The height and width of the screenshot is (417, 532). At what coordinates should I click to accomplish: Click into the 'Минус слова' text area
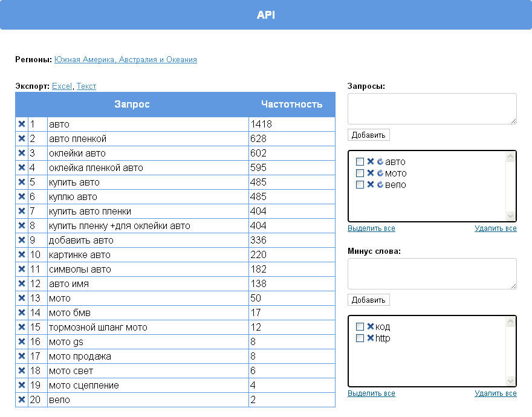(x=432, y=274)
